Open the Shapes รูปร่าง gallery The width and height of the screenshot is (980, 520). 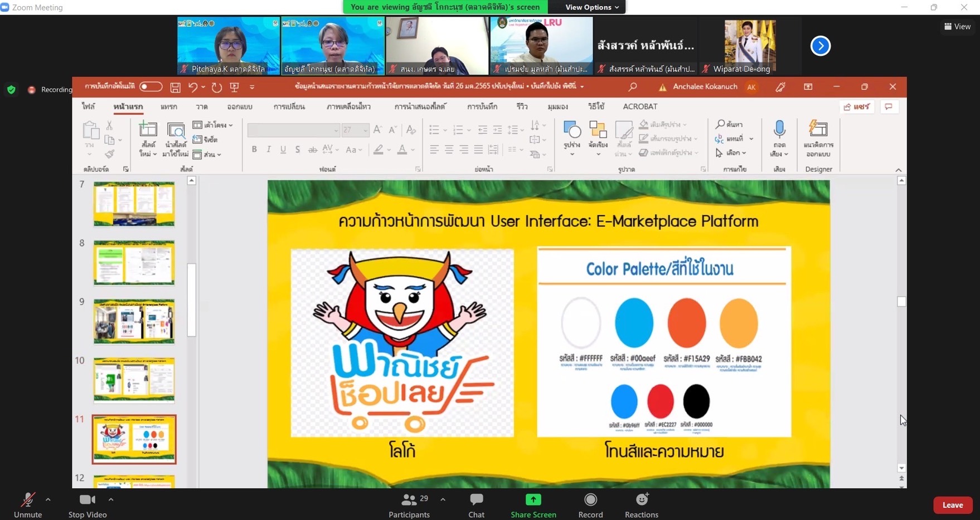point(572,138)
